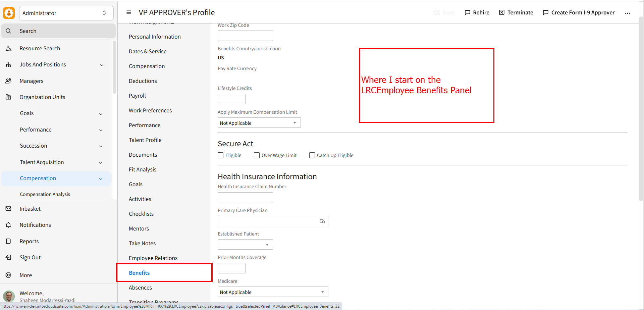Go to the Payroll tab
Image resolution: width=644 pixels, height=310 pixels.
pos(137,96)
